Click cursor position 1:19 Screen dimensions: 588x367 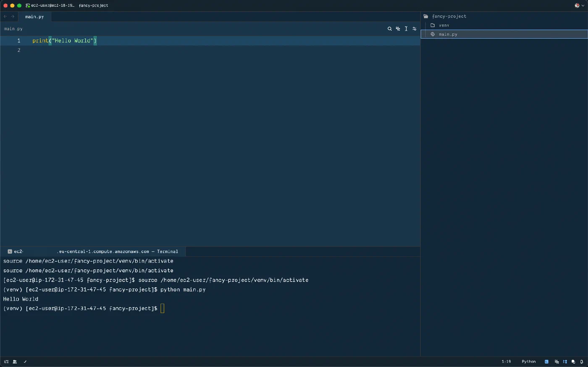(x=506, y=362)
